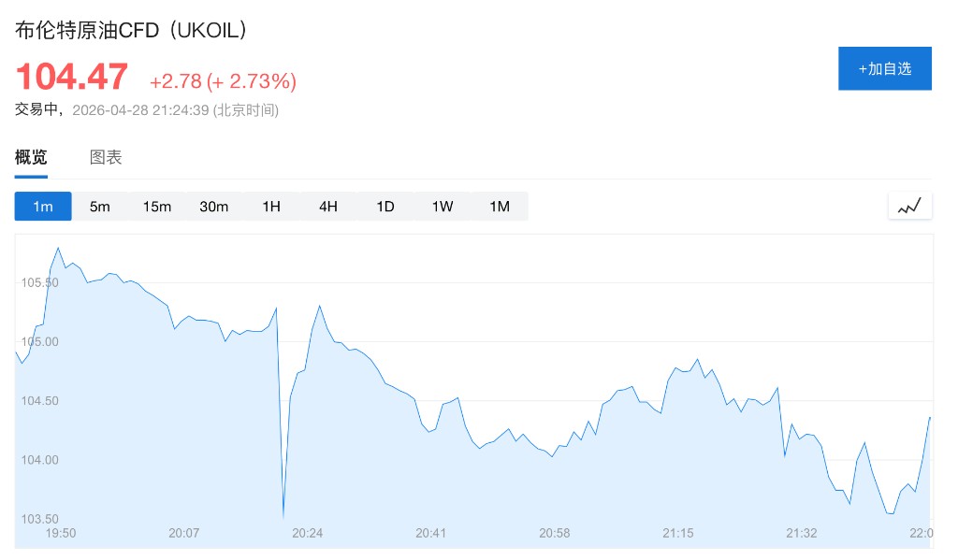The image size is (958, 560).
Task: Click the line chart style icon
Action: click(x=909, y=207)
